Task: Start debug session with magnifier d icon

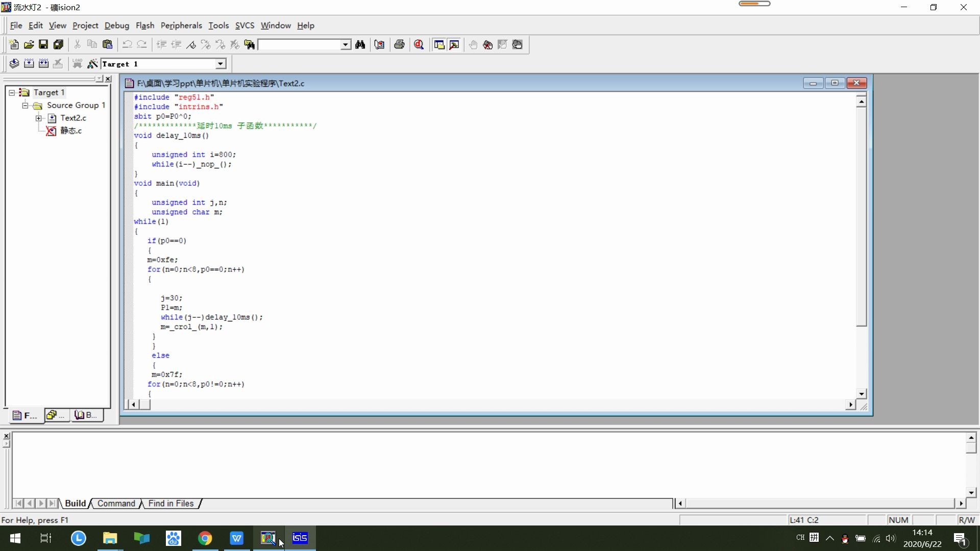Action: pos(419,45)
